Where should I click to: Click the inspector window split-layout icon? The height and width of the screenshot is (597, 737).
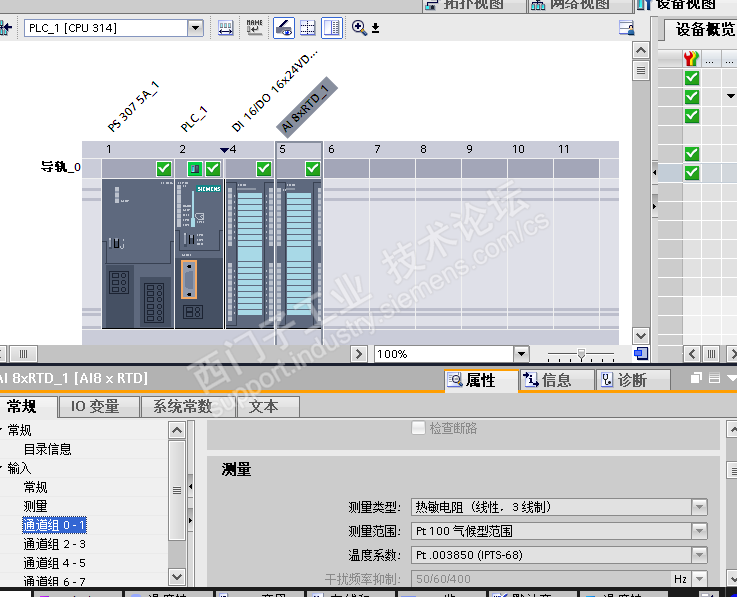(714, 378)
